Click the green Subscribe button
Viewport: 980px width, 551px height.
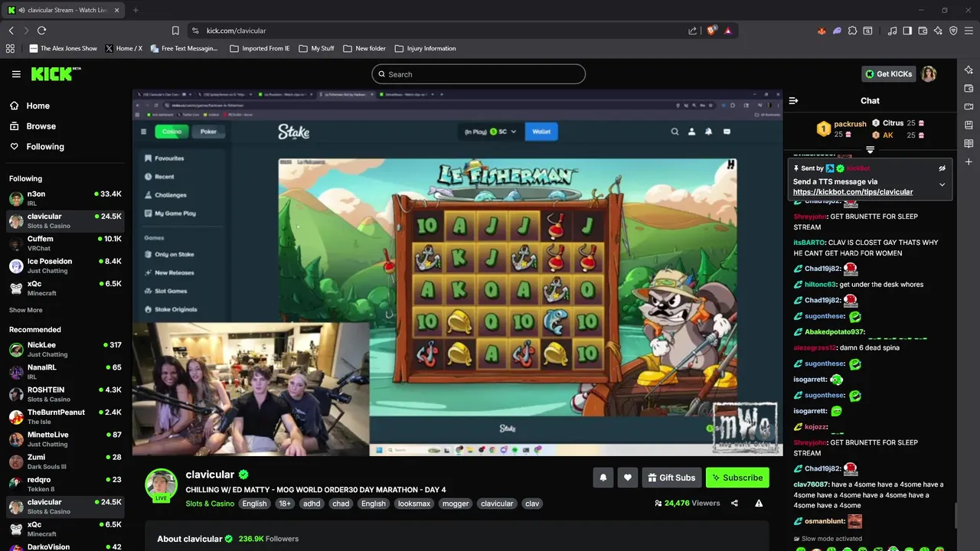737,478
